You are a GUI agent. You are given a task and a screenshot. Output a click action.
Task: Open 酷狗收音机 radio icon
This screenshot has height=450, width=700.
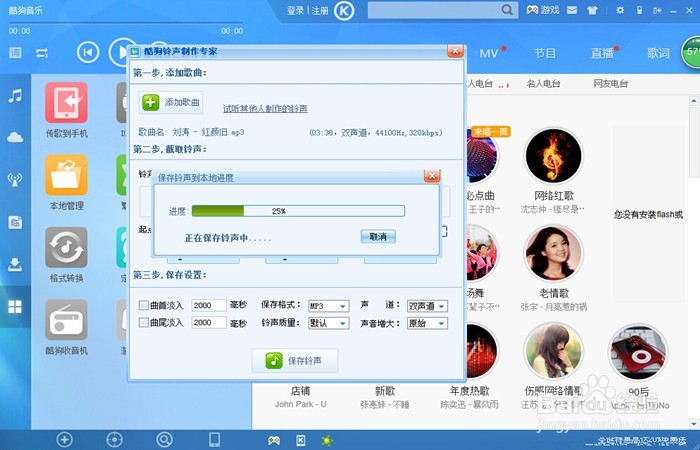coord(66,320)
